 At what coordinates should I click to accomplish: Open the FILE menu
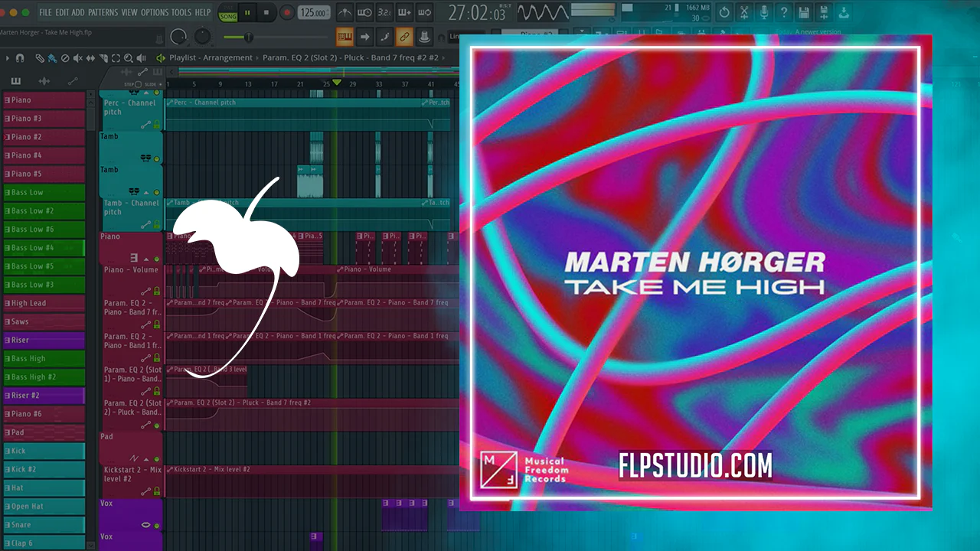pos(45,12)
